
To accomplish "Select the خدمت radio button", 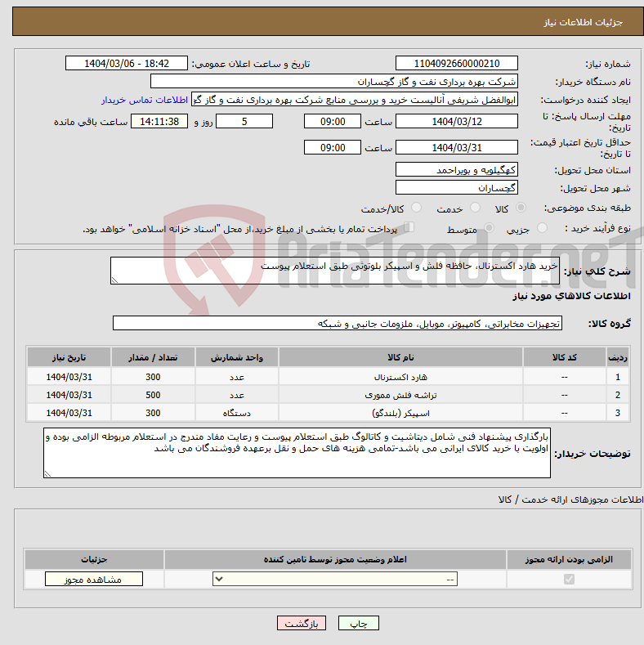I will tap(475, 208).
